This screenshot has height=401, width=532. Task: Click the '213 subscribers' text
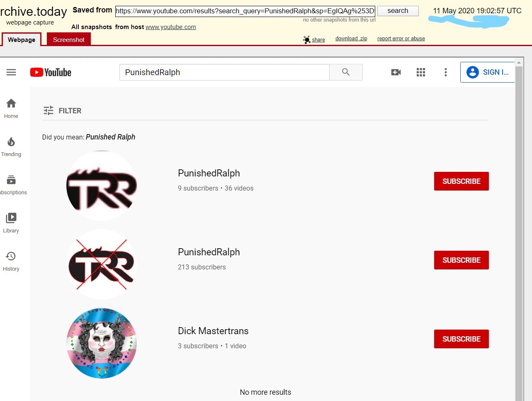(x=202, y=267)
